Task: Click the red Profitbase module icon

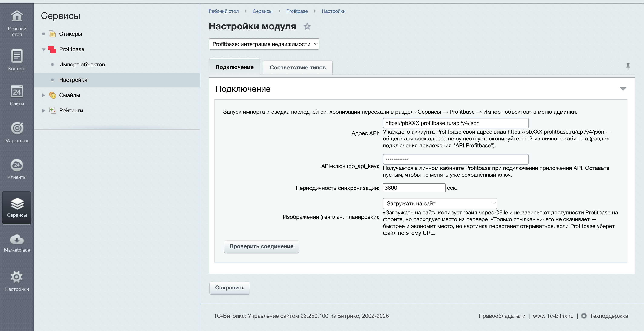Action: tap(52, 49)
